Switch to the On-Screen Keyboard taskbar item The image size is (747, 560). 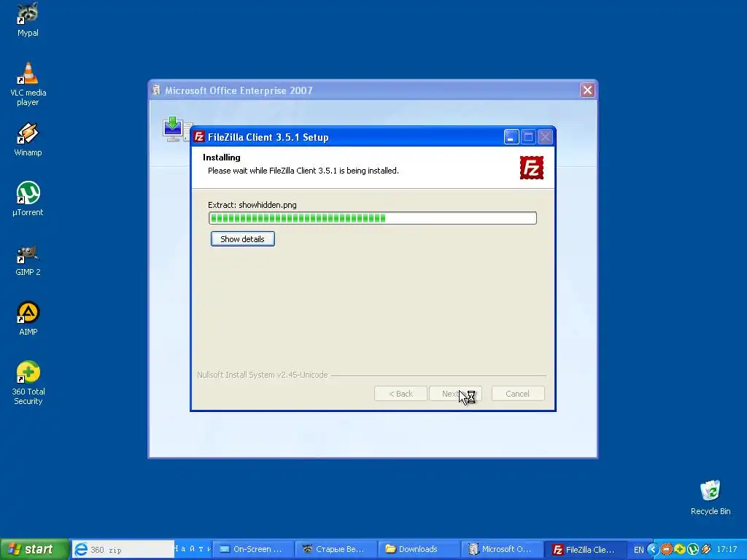(252, 550)
